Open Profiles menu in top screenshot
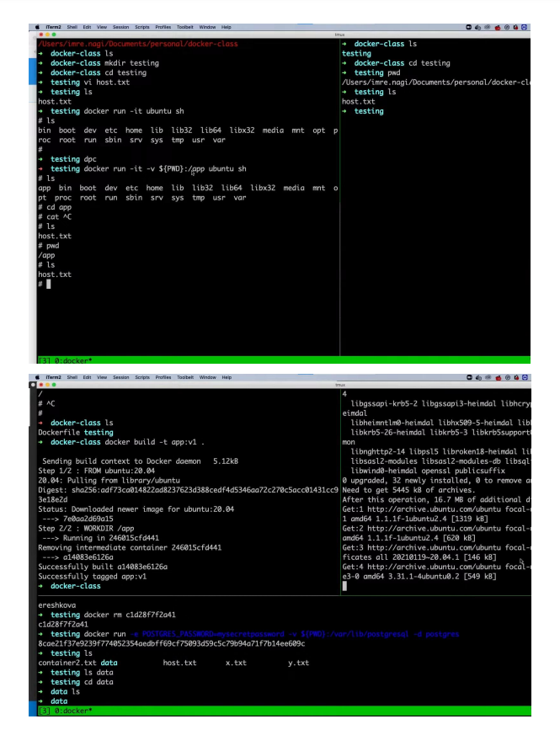 point(163,27)
